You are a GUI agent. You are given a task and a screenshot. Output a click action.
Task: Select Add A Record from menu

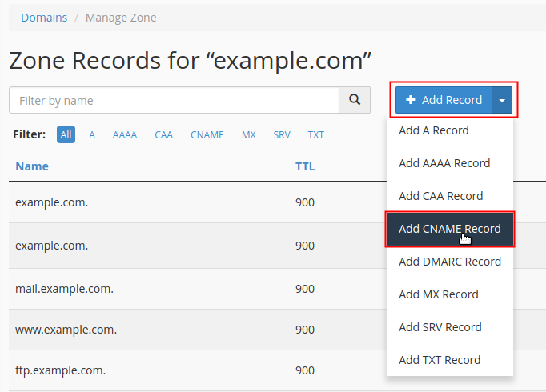pyautogui.click(x=434, y=130)
